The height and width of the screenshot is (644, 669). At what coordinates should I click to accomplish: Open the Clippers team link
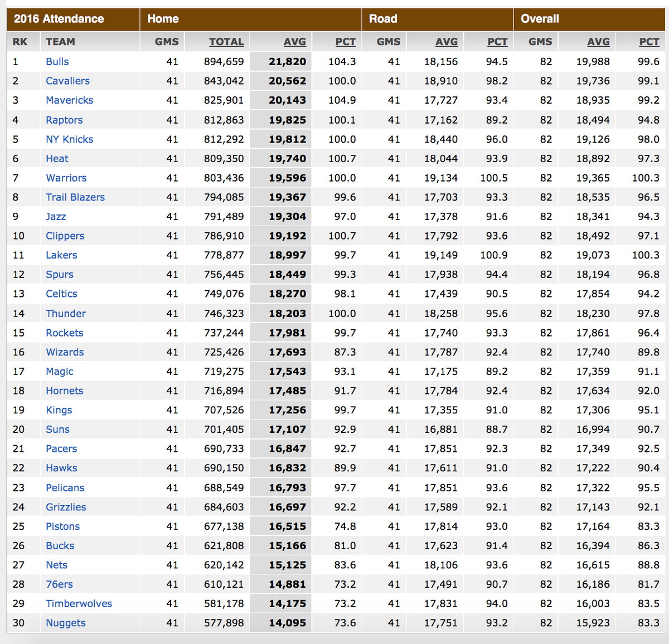[65, 236]
